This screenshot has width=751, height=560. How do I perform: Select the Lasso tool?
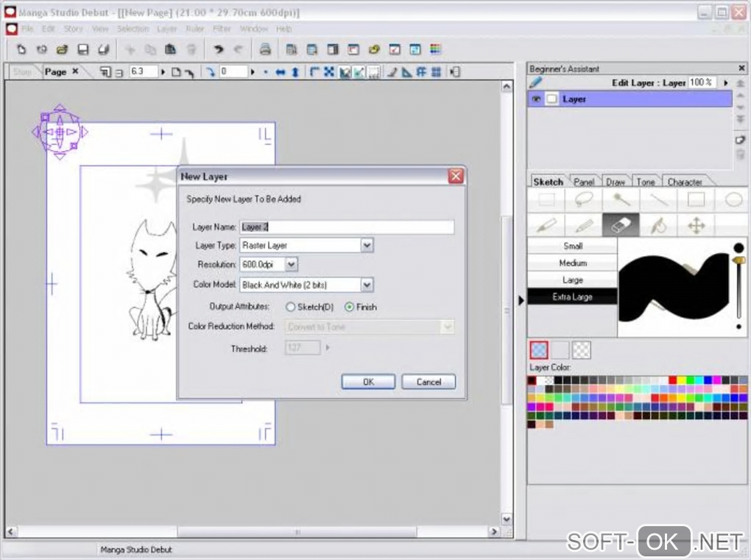pyautogui.click(x=584, y=199)
